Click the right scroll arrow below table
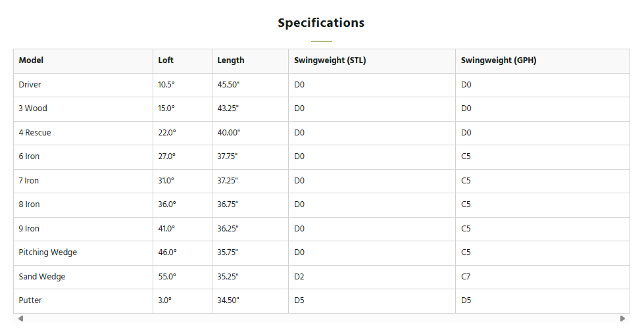 point(622,318)
